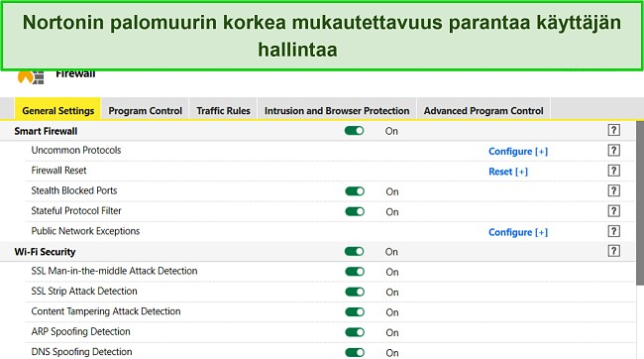
Task: Open help for Public Network Exceptions
Action: click(613, 231)
